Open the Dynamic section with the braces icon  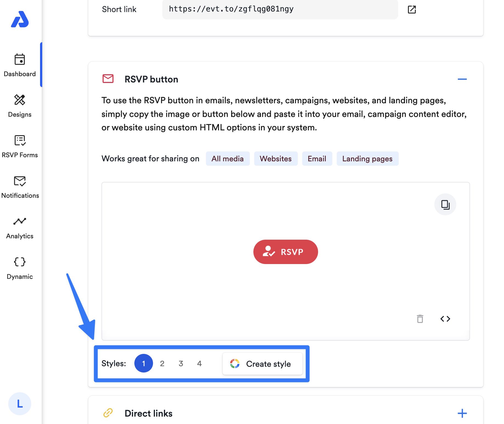(20, 268)
